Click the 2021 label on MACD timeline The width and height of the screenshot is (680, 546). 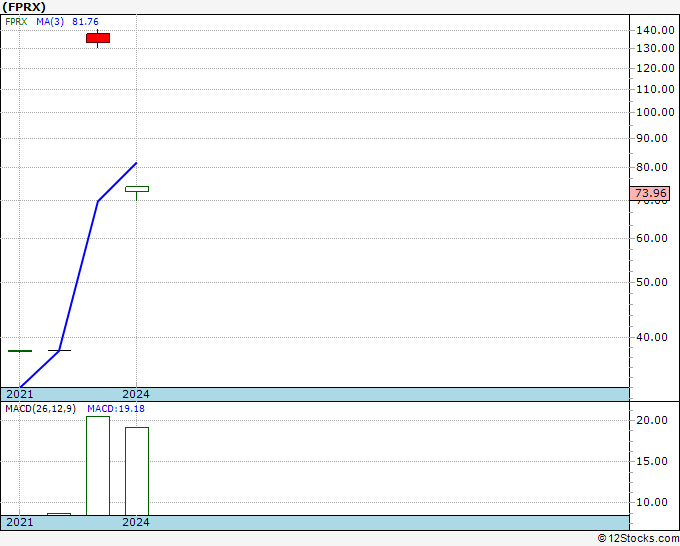pyautogui.click(x=20, y=522)
